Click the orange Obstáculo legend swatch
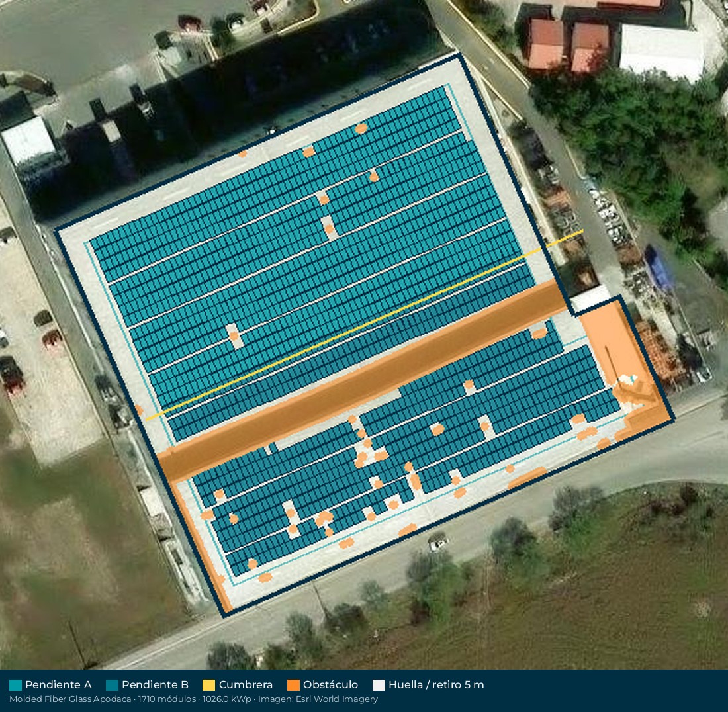The image size is (728, 712). point(293,685)
